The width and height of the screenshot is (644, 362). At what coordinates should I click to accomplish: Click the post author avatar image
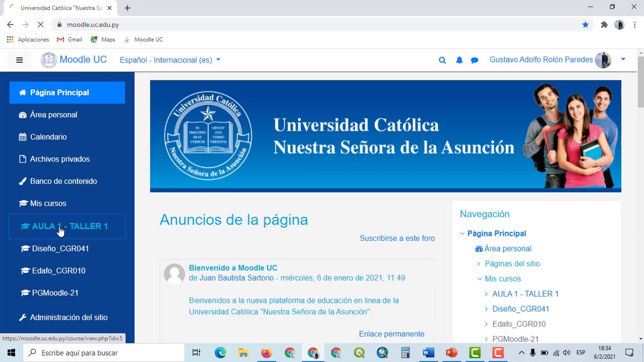tap(175, 274)
